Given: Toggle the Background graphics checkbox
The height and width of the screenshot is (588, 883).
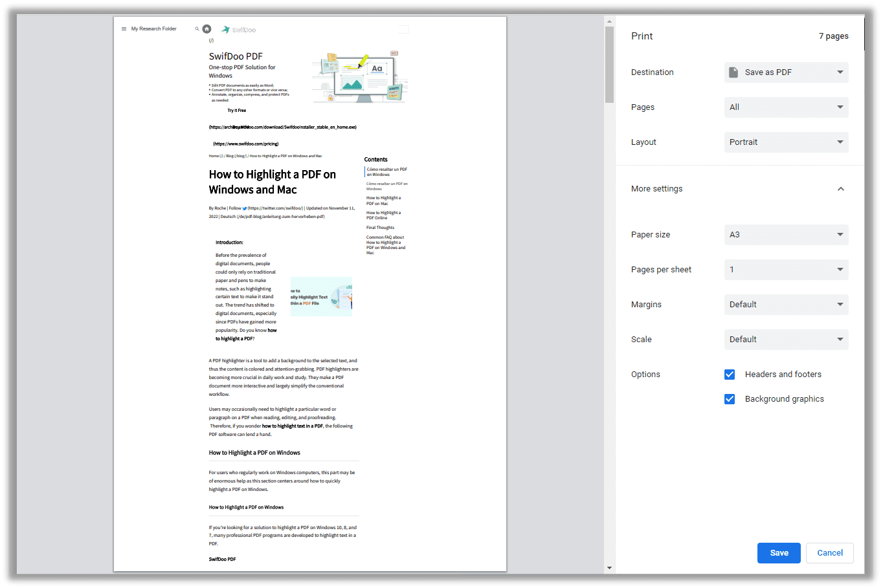Looking at the screenshot, I should [730, 399].
